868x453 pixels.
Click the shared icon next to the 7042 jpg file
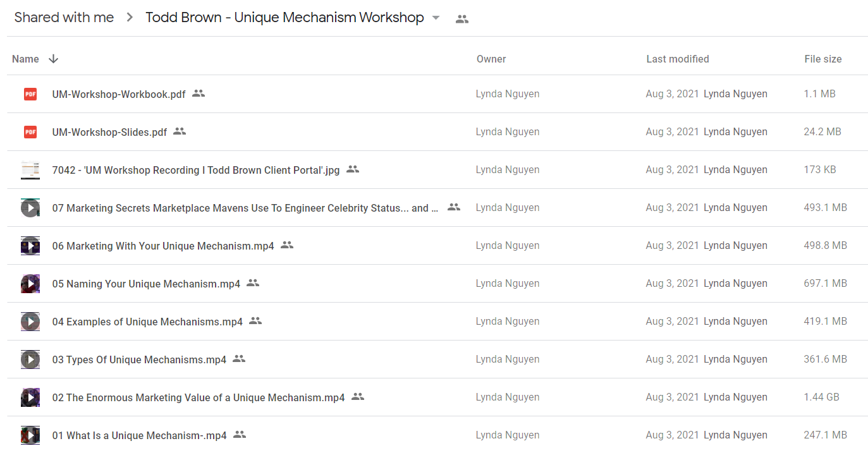(353, 169)
